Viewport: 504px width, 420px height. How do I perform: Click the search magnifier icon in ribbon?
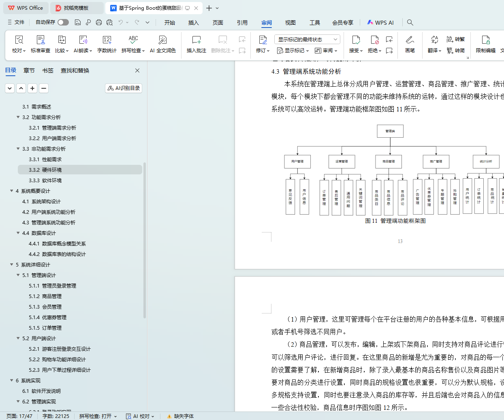coord(410,23)
